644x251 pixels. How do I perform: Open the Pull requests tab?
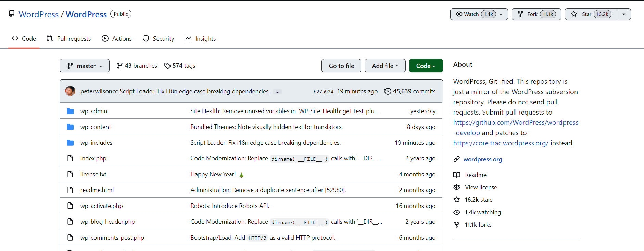click(69, 38)
